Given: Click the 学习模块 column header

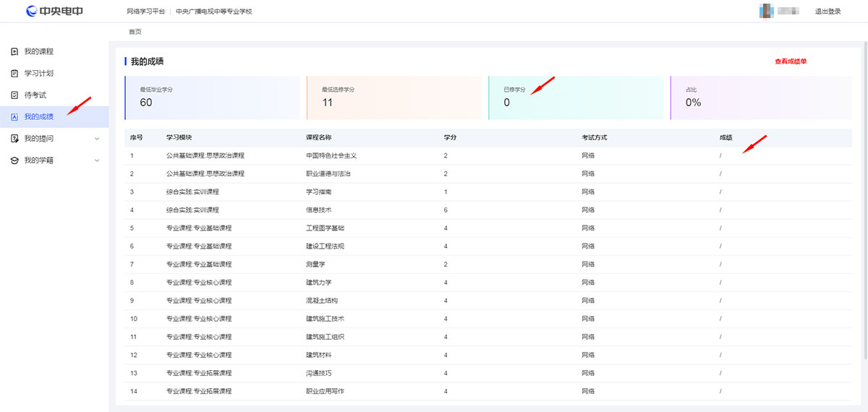Looking at the screenshot, I should coord(179,137).
